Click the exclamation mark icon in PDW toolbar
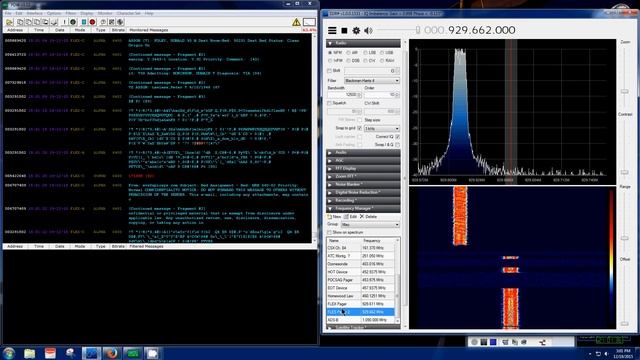Viewport: 640px width, 360px height. click(x=64, y=22)
